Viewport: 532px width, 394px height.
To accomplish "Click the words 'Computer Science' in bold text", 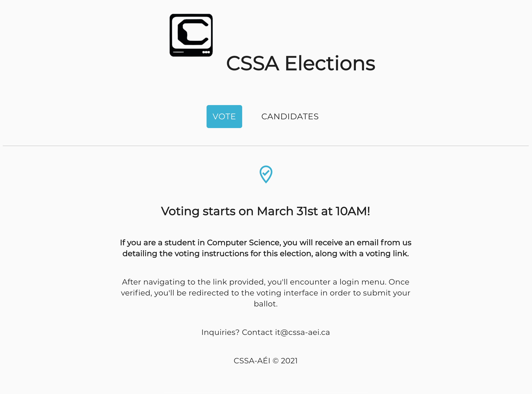I will 243,243.
